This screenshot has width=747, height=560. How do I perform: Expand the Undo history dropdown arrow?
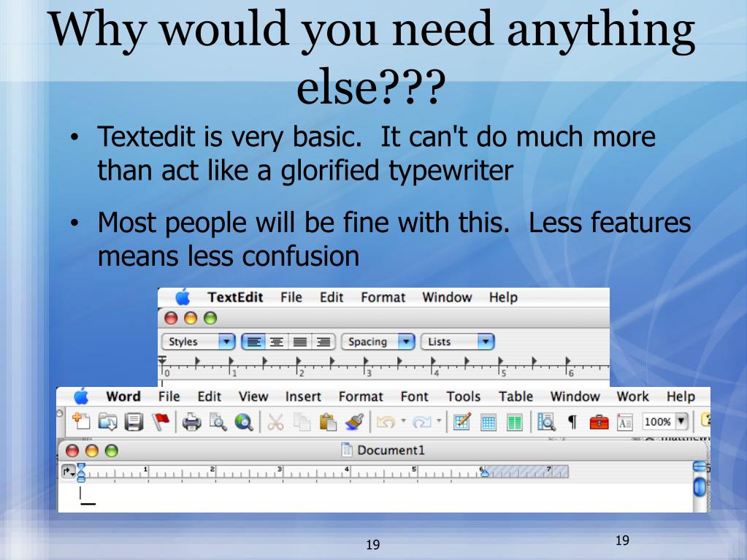tap(403, 421)
